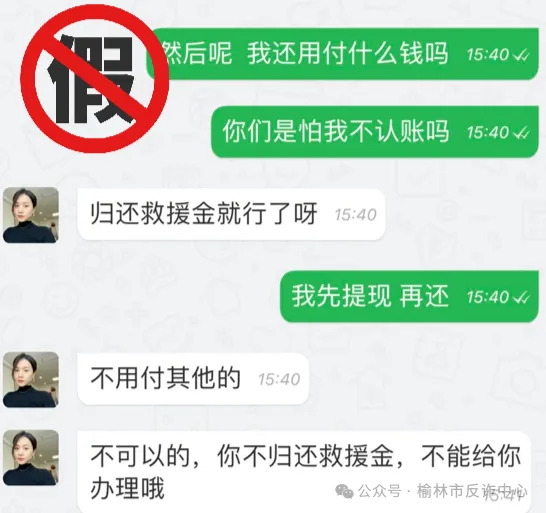Open avatar beside '不可以的' last message

(x=31, y=458)
